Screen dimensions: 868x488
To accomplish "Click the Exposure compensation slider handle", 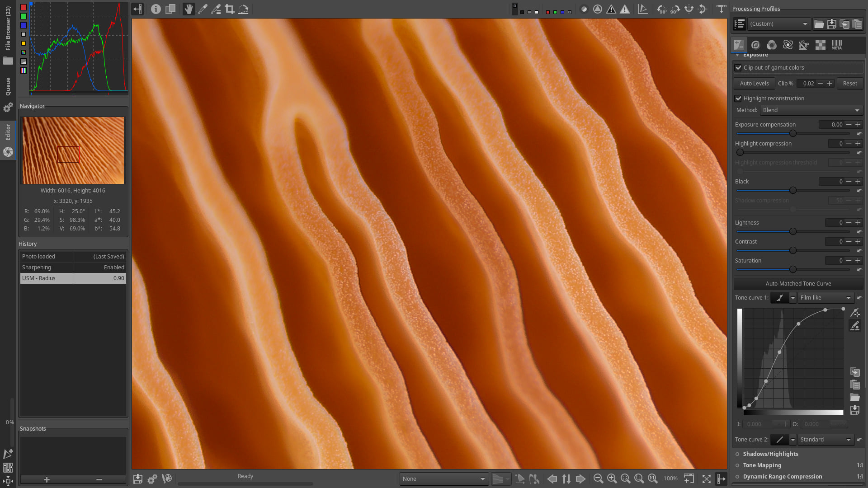I will point(793,134).
